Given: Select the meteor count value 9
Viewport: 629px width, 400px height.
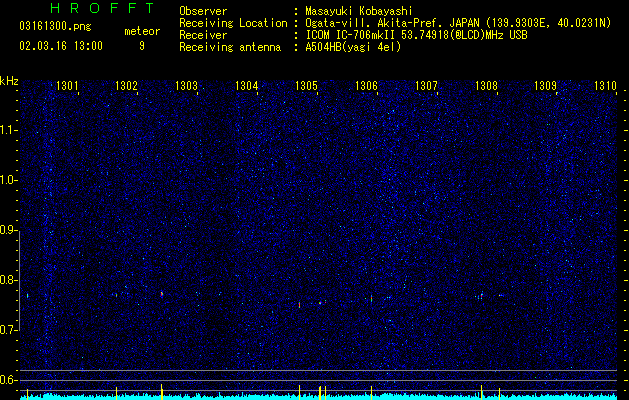Looking at the screenshot, I should [x=142, y=46].
